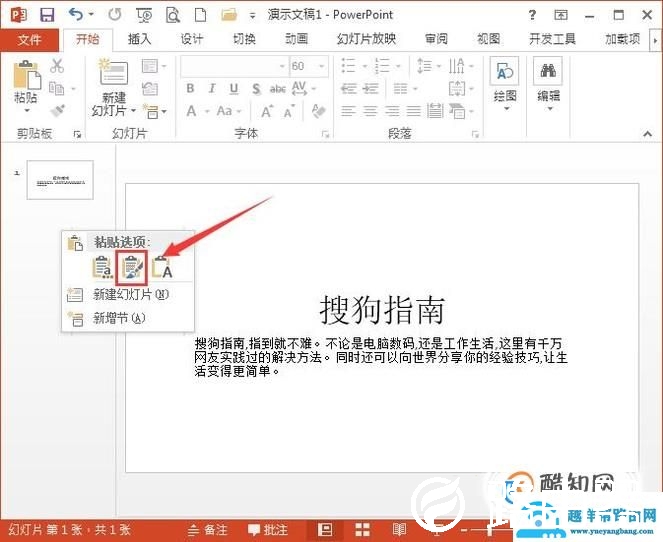Switch to 切换 Transitions tab
663x542 pixels.
pyautogui.click(x=244, y=39)
